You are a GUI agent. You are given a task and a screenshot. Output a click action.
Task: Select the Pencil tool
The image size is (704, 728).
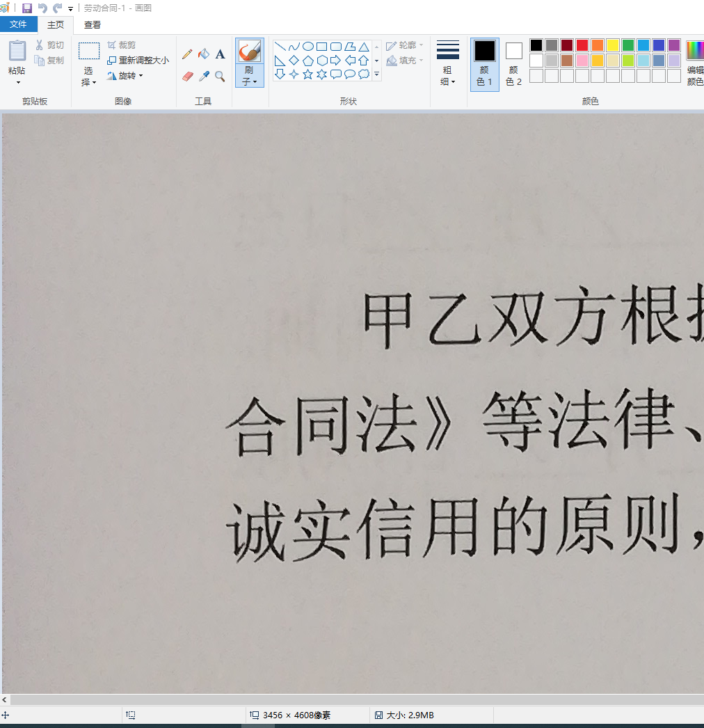point(187,54)
